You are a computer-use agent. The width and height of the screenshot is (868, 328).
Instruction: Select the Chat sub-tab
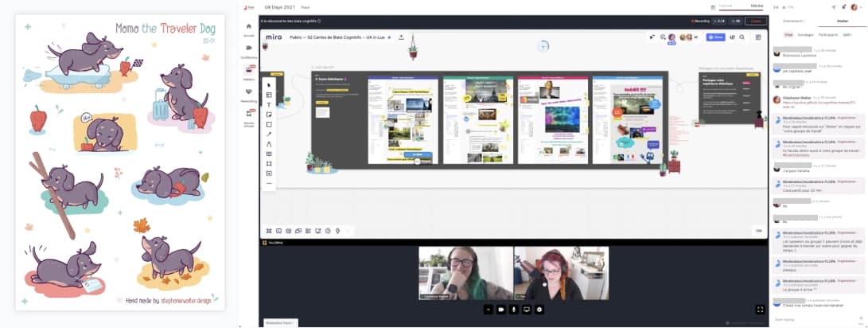[x=788, y=35]
